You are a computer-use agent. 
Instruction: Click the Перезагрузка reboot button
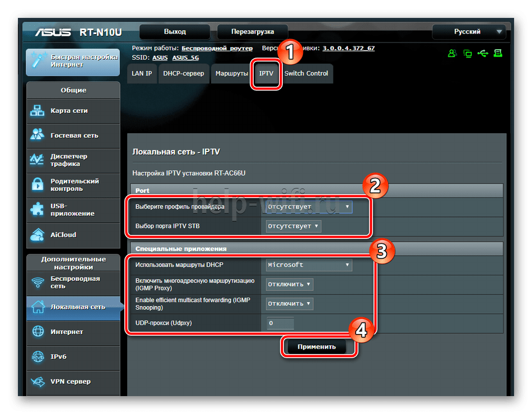coord(253,32)
